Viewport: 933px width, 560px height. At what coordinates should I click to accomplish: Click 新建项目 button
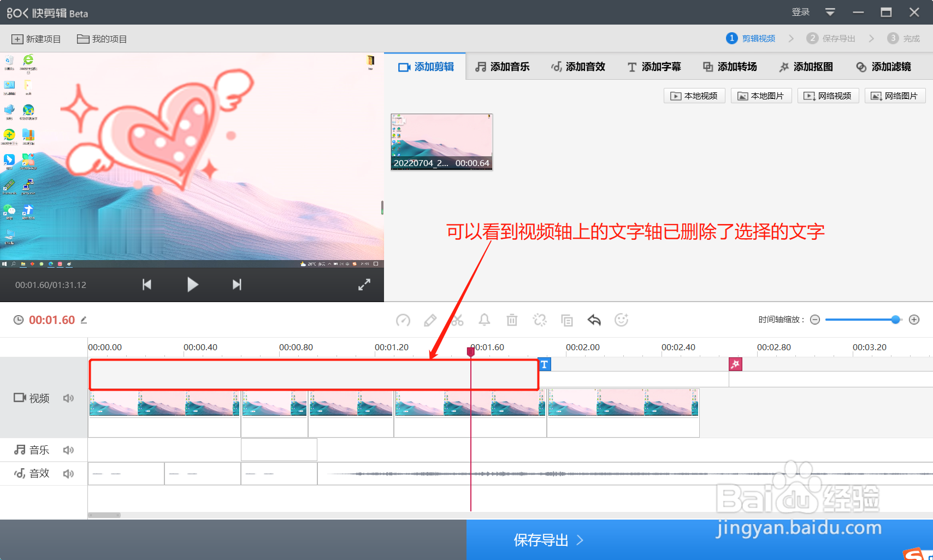36,39
